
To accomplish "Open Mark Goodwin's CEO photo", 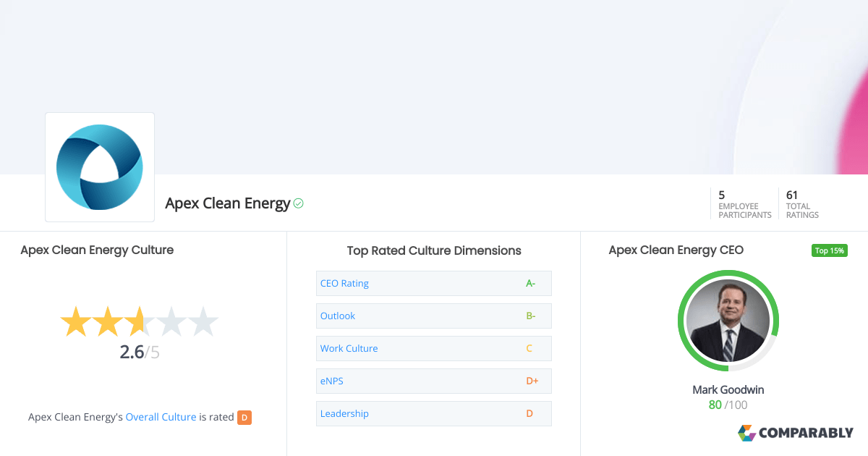I will (x=728, y=321).
